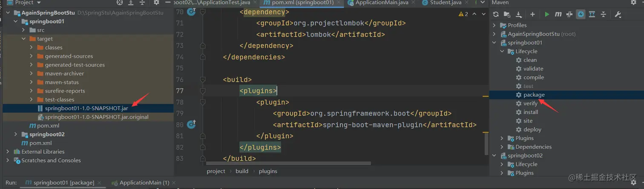Select the verify lifecycle goal

530,104
